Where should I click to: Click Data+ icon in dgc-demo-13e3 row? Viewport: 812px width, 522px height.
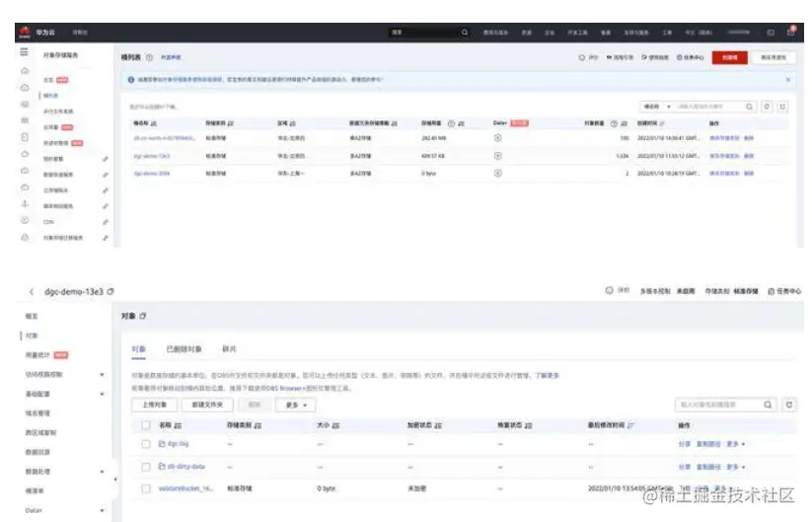[497, 156]
